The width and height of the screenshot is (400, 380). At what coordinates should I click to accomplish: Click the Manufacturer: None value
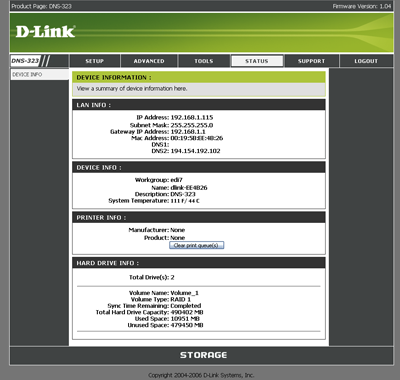[x=178, y=230]
